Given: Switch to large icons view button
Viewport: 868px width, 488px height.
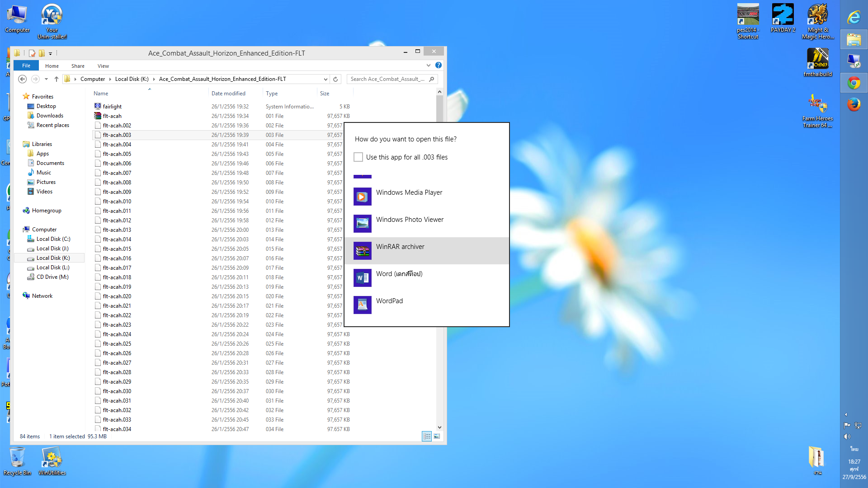Looking at the screenshot, I should pyautogui.click(x=437, y=436).
